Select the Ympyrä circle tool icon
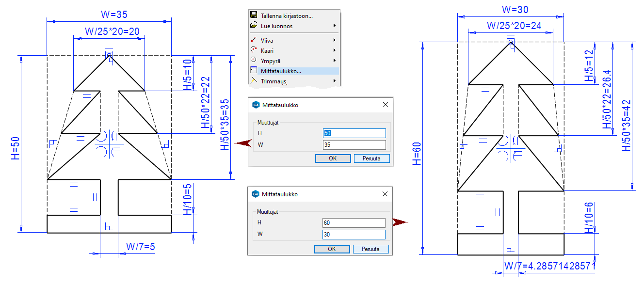 pos(253,61)
